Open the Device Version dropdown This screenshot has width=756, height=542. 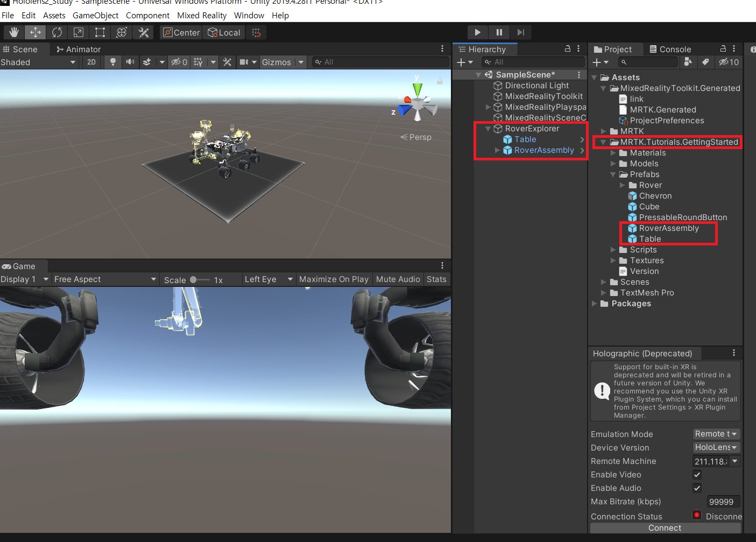click(716, 447)
